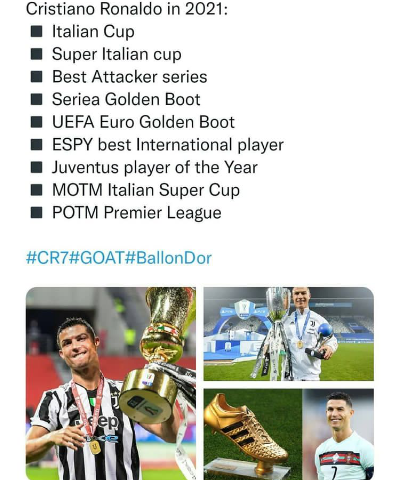Click the gold medal on the striped Juventus jersey
The image size is (400, 480).
(95, 447)
